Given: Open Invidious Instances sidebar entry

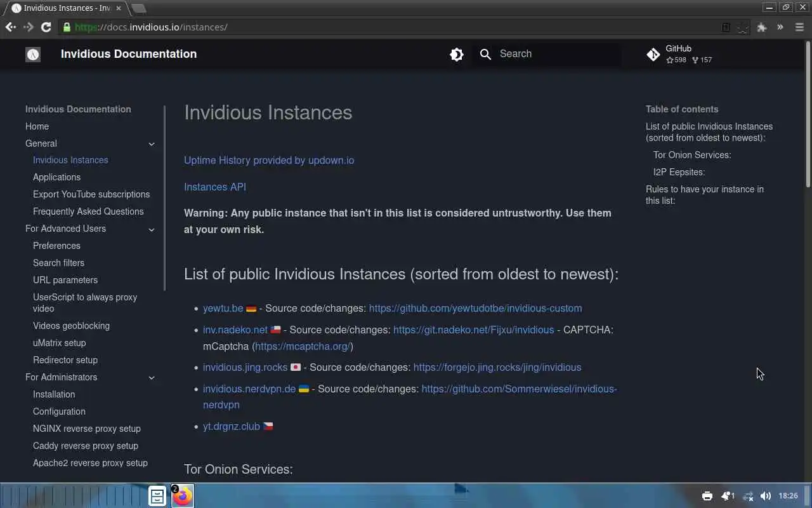Looking at the screenshot, I should tap(70, 160).
